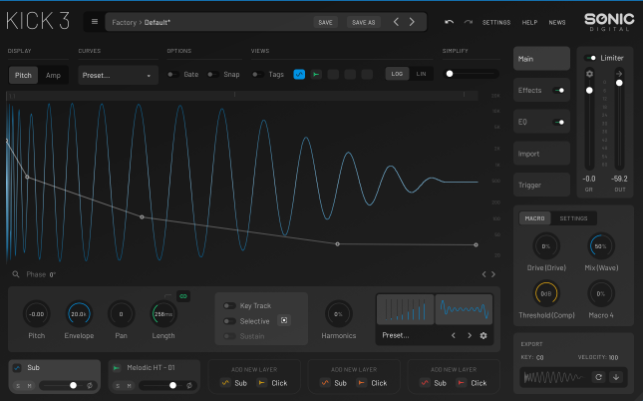Mute the Melodic HT - 01 layer
Screen dimensions: 643x401
[129, 385]
